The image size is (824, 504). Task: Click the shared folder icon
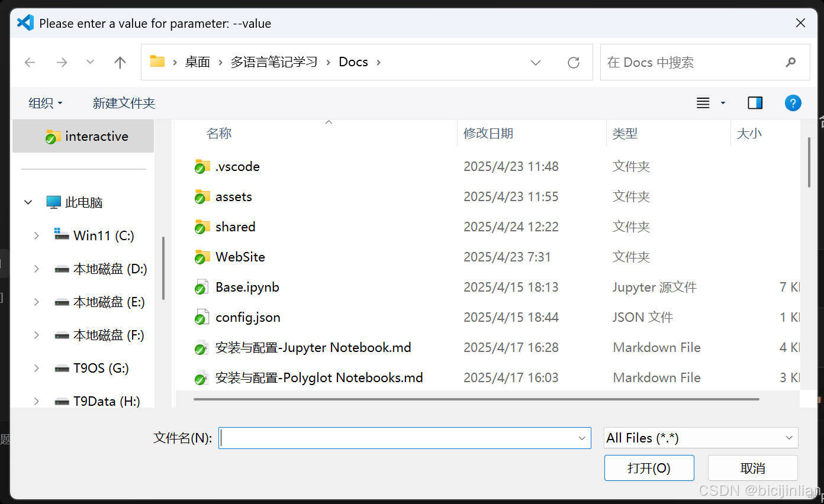point(202,227)
